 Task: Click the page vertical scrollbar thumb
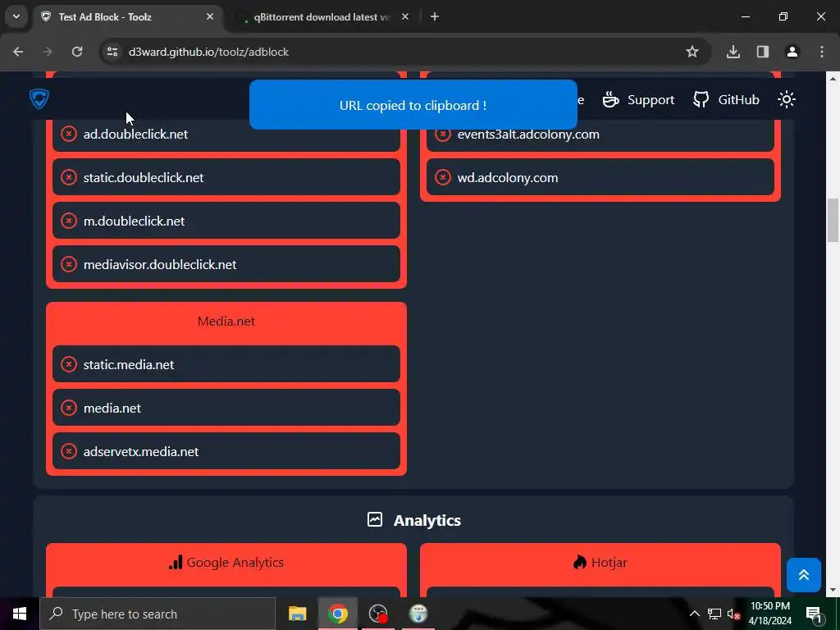click(x=833, y=220)
